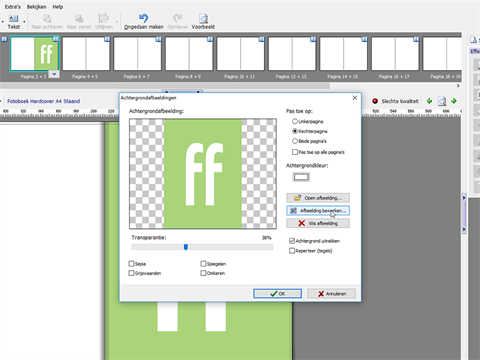Image resolution: width=480 pixels, height=360 pixels.
Task: Click the folder icon on Open afbeelding
Action: tap(297, 198)
